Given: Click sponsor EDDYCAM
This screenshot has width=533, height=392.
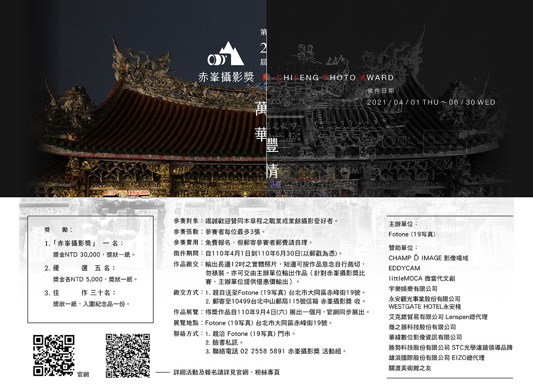Looking at the screenshot, I should coord(404,268).
